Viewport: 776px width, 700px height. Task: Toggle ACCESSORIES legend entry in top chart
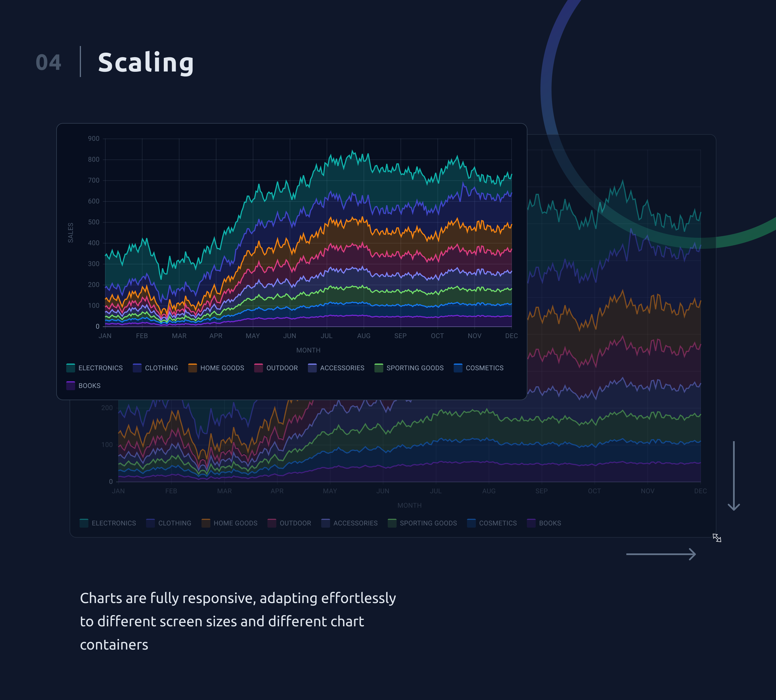pos(336,368)
